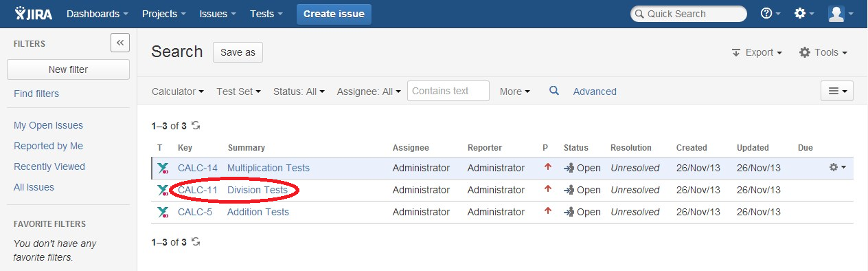This screenshot has height=271, width=868.
Task: Sort by the P priority column header
Action: click(545, 148)
